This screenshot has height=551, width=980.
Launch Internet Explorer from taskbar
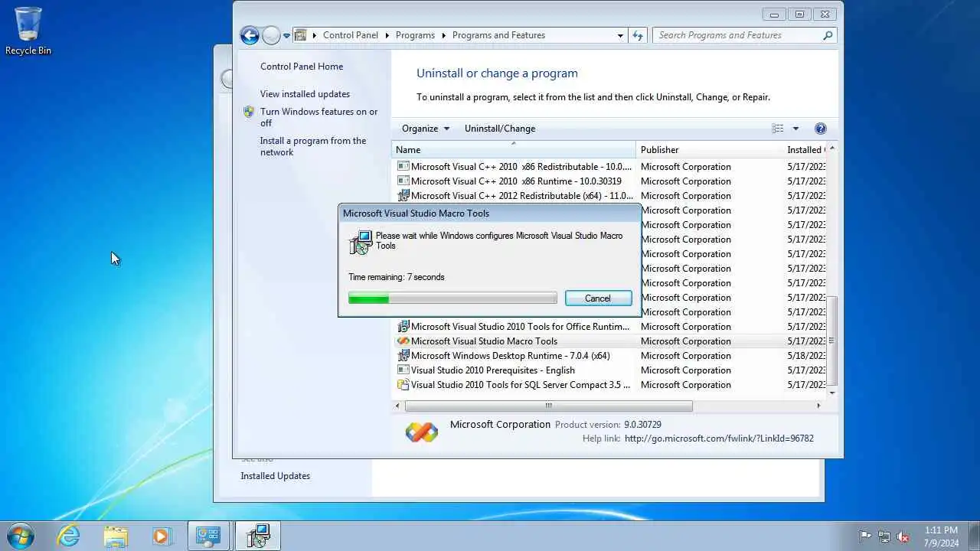click(x=69, y=536)
